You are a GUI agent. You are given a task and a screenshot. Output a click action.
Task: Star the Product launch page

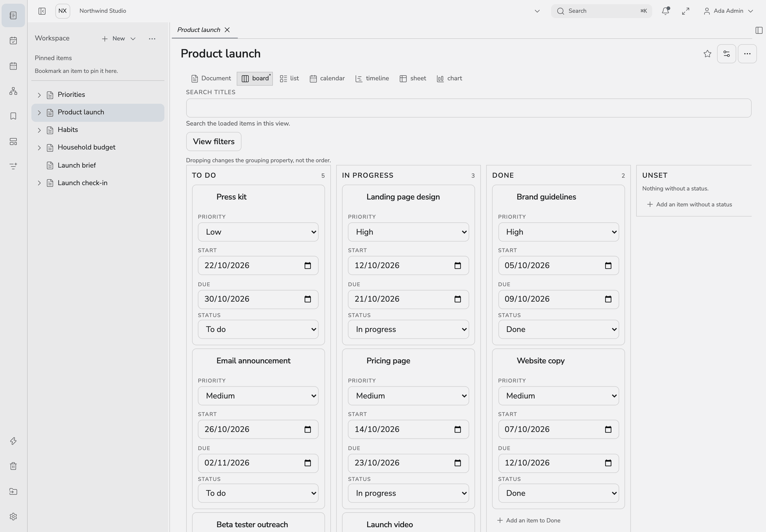tap(708, 54)
